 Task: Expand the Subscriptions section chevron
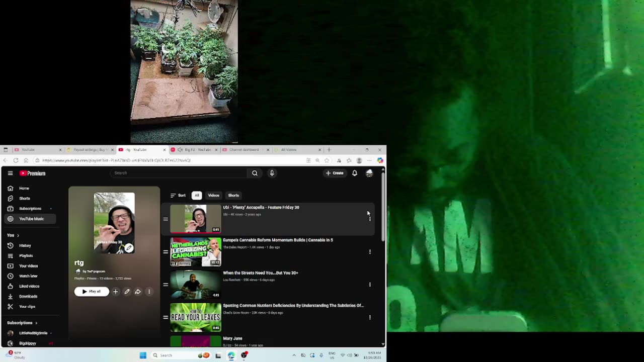36,323
